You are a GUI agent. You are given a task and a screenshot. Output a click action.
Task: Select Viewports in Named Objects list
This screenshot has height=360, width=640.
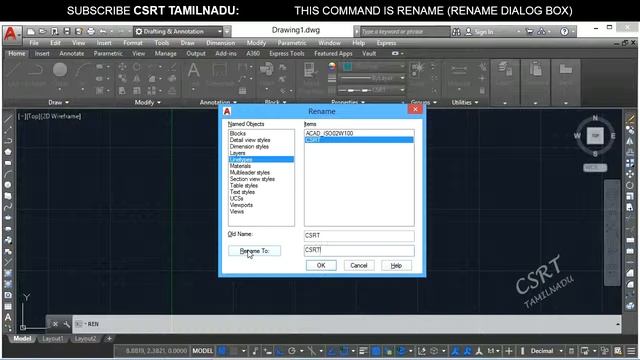click(241, 205)
